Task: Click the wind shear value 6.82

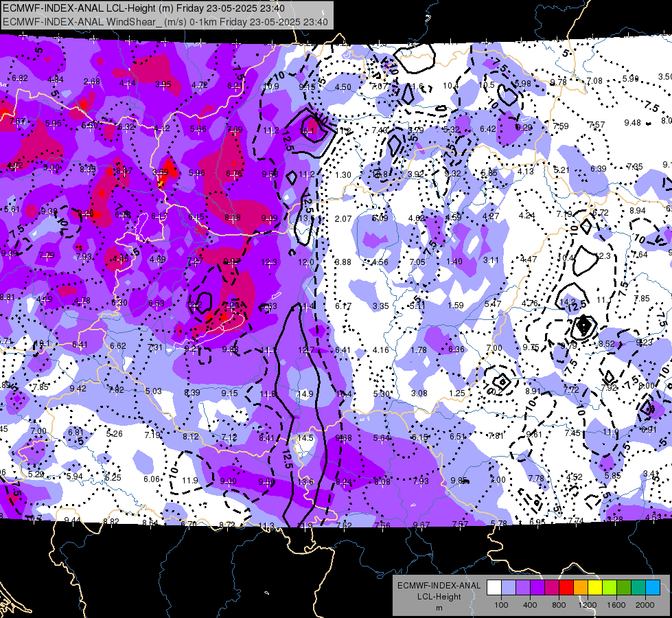Action: (20, 78)
